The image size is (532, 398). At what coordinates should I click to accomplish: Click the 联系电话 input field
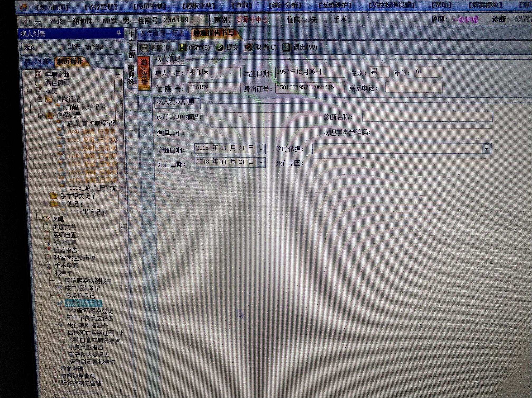[414, 88]
